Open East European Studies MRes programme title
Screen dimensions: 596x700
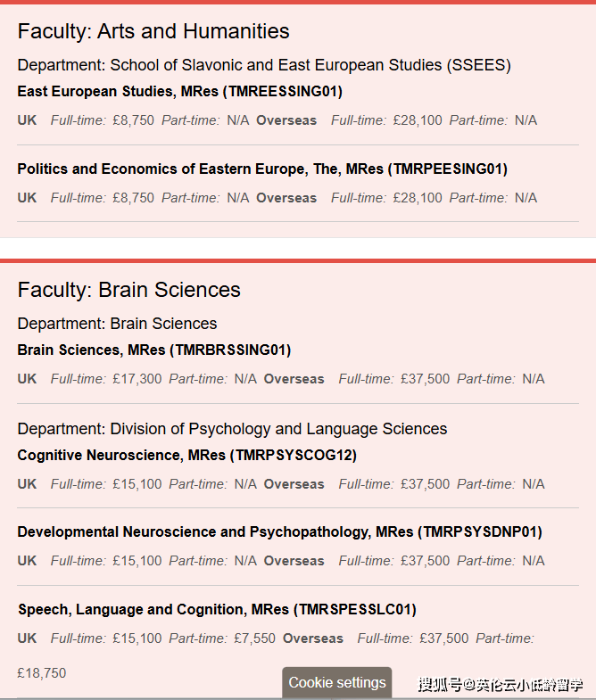point(179,91)
